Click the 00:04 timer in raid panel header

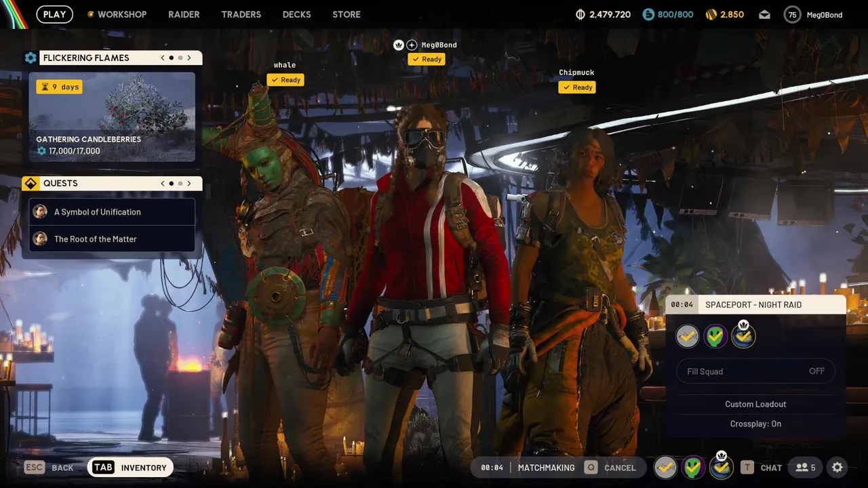[x=682, y=304]
